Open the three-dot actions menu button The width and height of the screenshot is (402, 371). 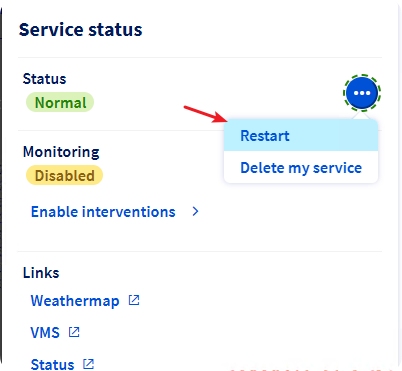tap(362, 93)
